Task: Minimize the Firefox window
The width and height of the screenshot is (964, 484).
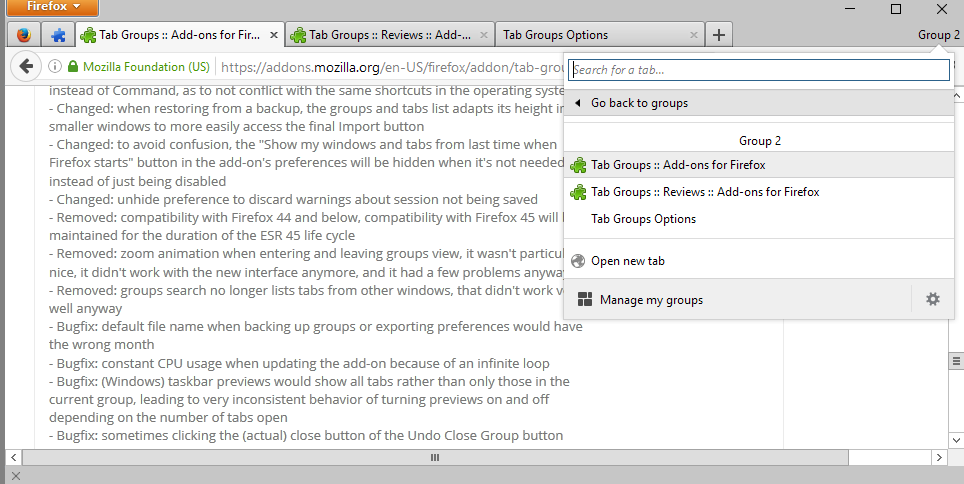Action: click(851, 9)
